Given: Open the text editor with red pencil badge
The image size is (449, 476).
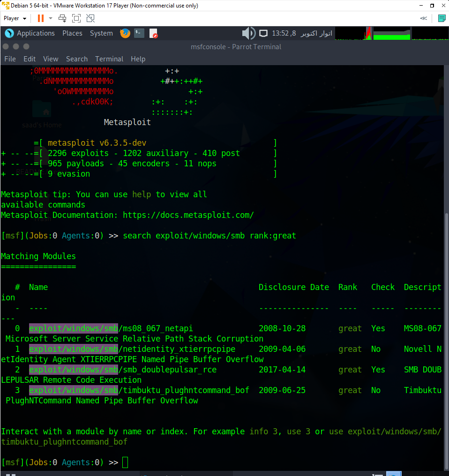Looking at the screenshot, I should point(153,33).
